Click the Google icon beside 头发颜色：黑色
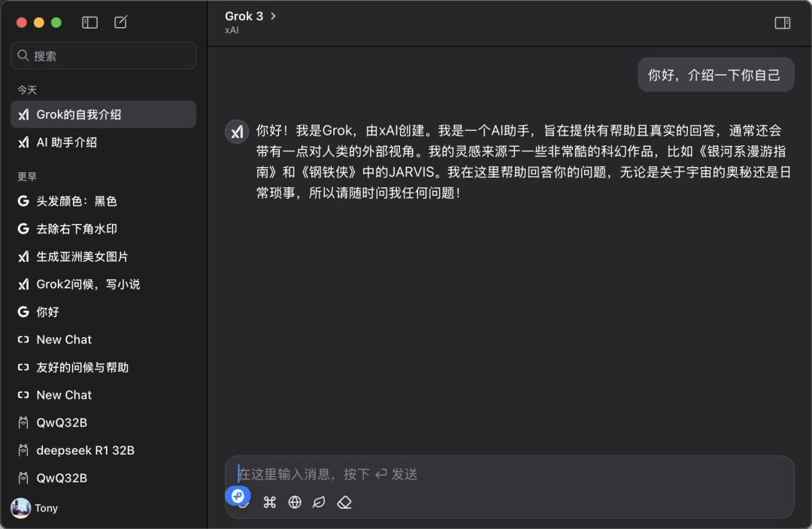Screen dimensions: 812x529 click(x=23, y=201)
